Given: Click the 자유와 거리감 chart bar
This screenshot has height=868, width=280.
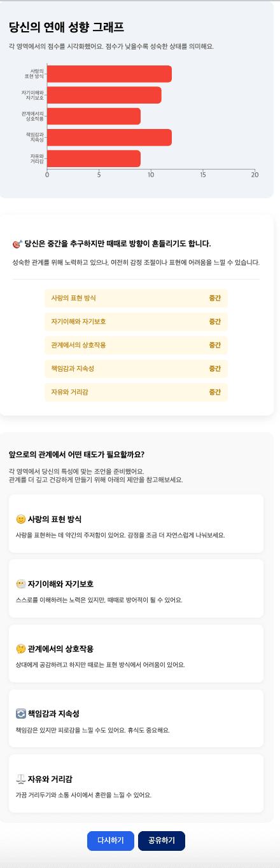Looking at the screenshot, I should [x=94, y=159].
